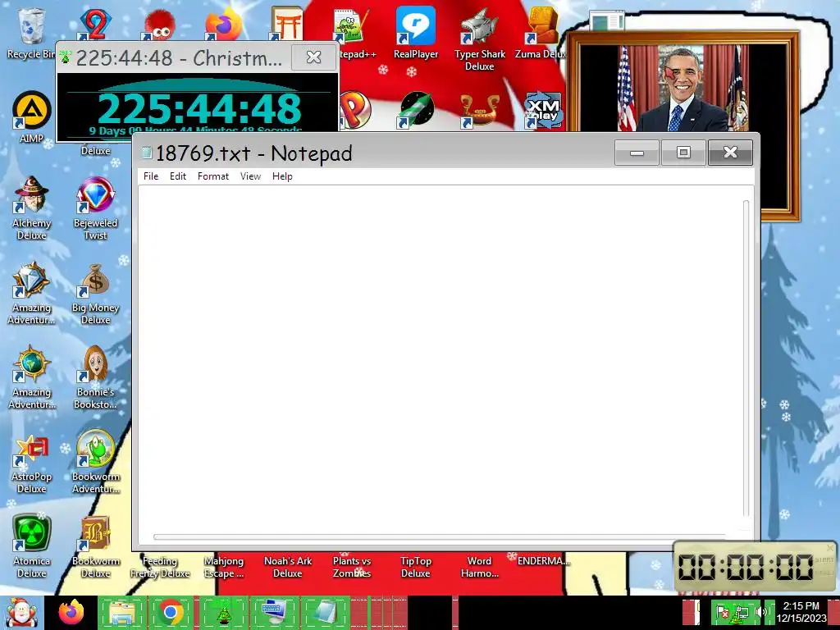Viewport: 840px width, 630px height.
Task: Open the Edit menu in Notepad
Action: [x=178, y=176]
